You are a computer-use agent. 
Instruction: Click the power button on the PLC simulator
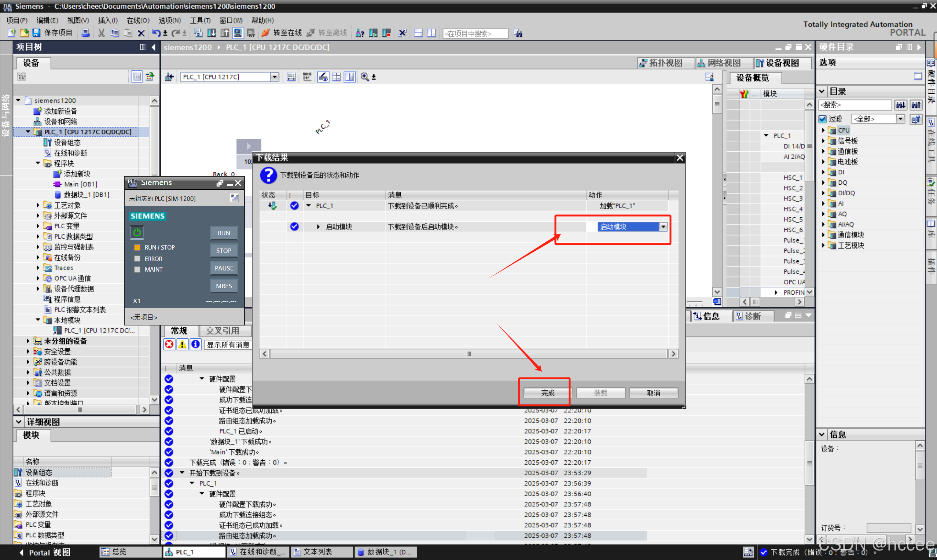tap(137, 232)
